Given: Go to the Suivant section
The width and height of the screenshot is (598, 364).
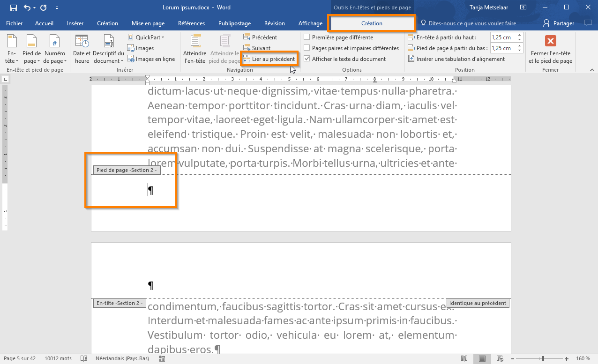Looking at the screenshot, I should [x=257, y=48].
